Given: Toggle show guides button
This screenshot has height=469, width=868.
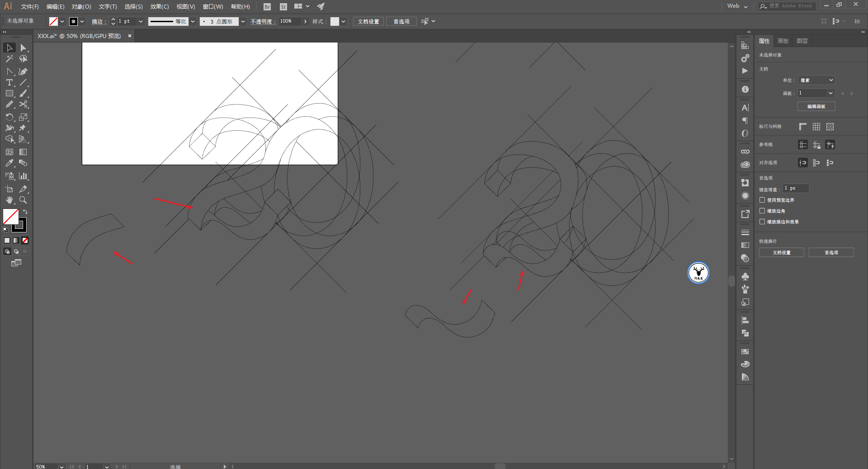Looking at the screenshot, I should coord(803,145).
